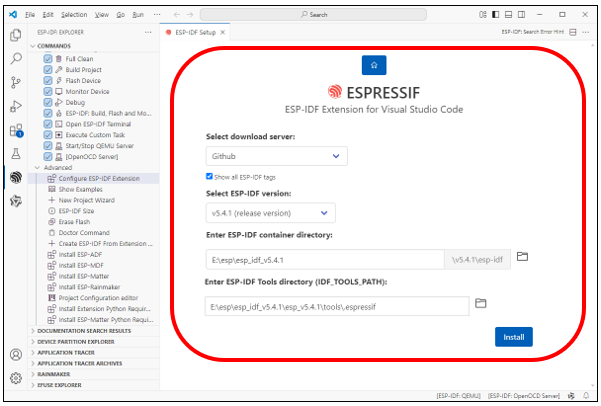
Task: Uncheck Show all ESP-IDF tags
Action: tap(209, 176)
